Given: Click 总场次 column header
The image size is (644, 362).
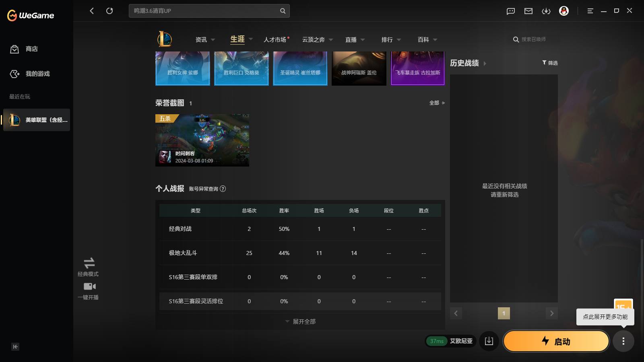Looking at the screenshot, I should (x=249, y=211).
